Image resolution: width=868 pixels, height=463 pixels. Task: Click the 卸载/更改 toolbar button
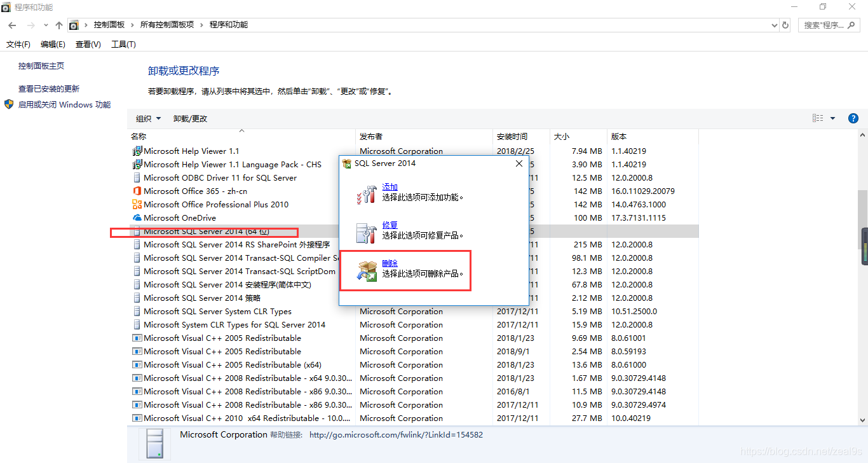190,119
